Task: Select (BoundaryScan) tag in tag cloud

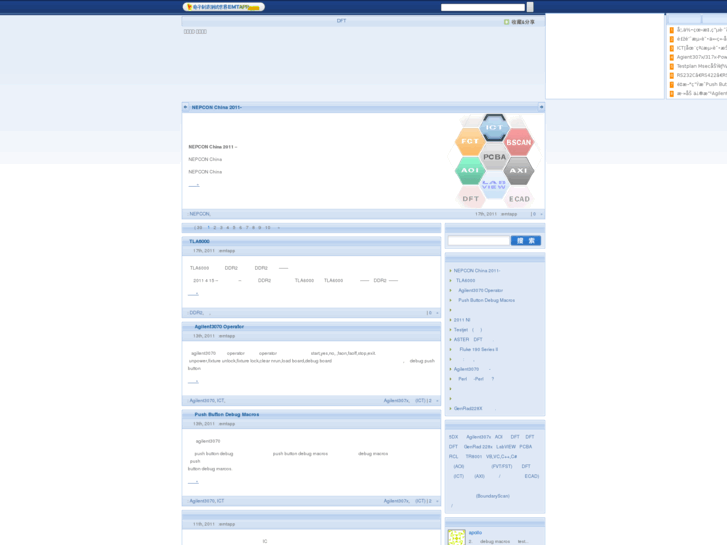Action: coord(492,496)
